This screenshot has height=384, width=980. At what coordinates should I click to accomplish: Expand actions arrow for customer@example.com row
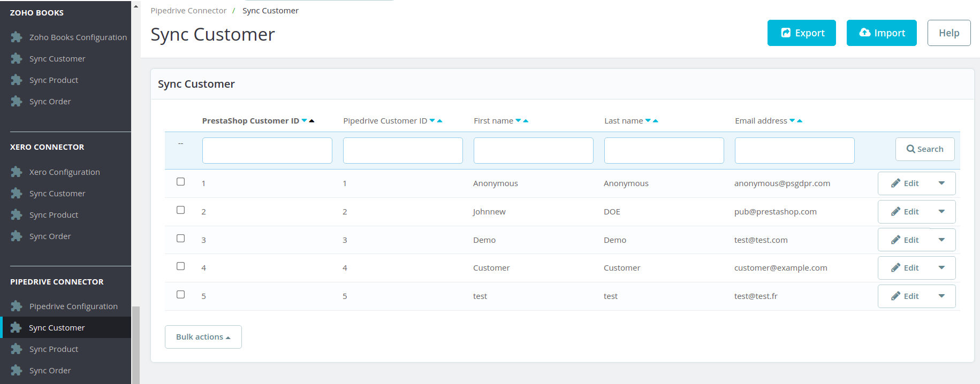tap(941, 268)
